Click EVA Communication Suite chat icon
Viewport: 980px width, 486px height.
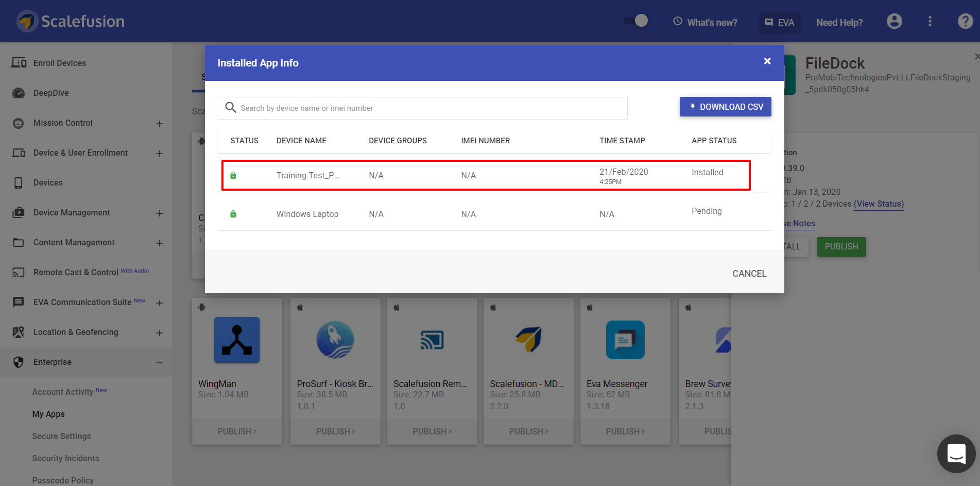19,302
